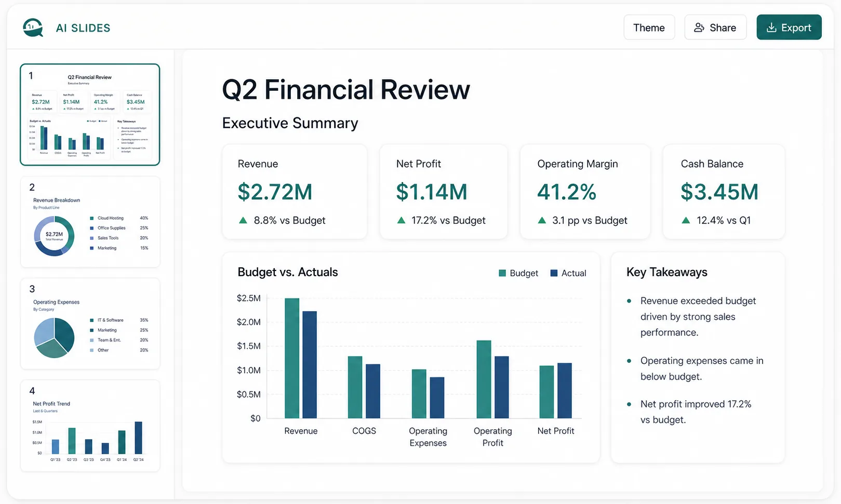Click the navy Operating Expenses actual bar

437,398
